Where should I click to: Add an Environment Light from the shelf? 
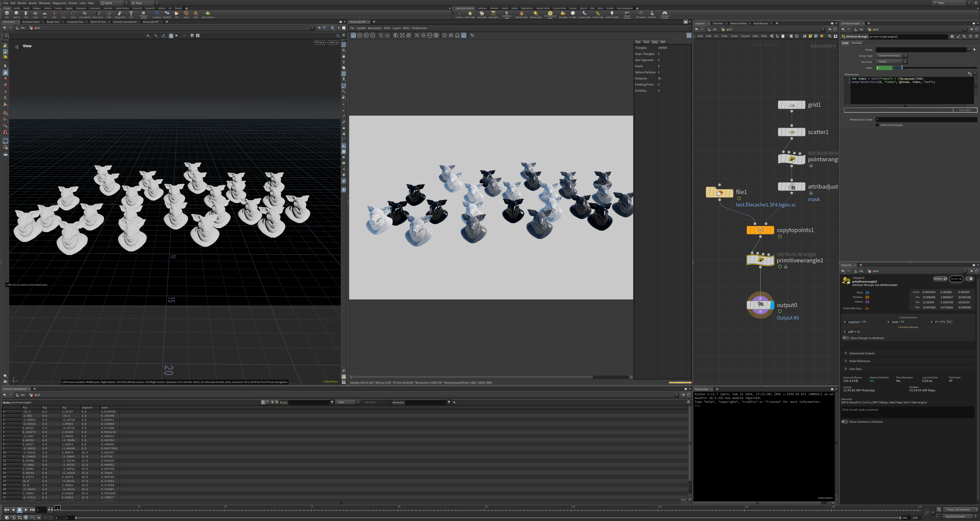pyautogui.click(x=550, y=15)
